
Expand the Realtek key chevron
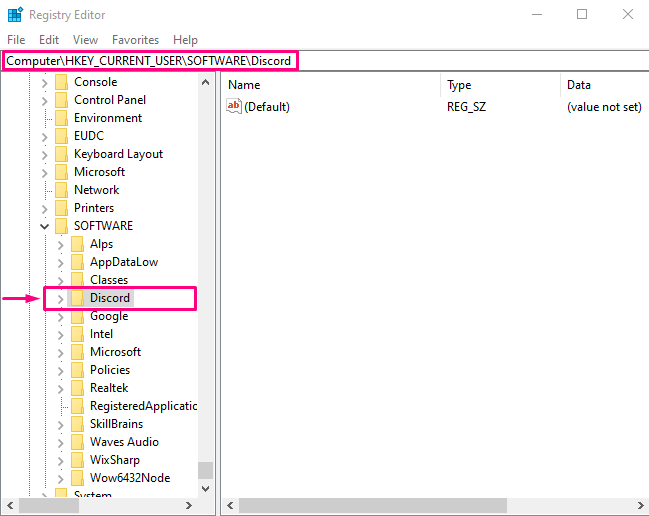point(60,389)
